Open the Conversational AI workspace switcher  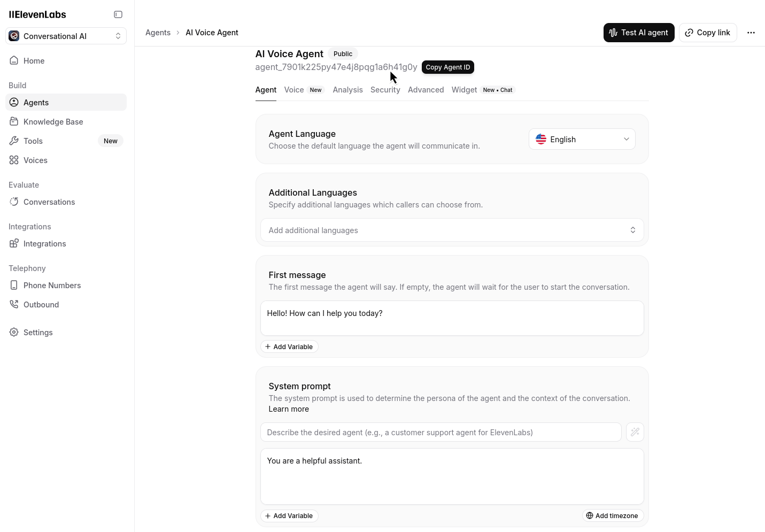pyautogui.click(x=66, y=36)
